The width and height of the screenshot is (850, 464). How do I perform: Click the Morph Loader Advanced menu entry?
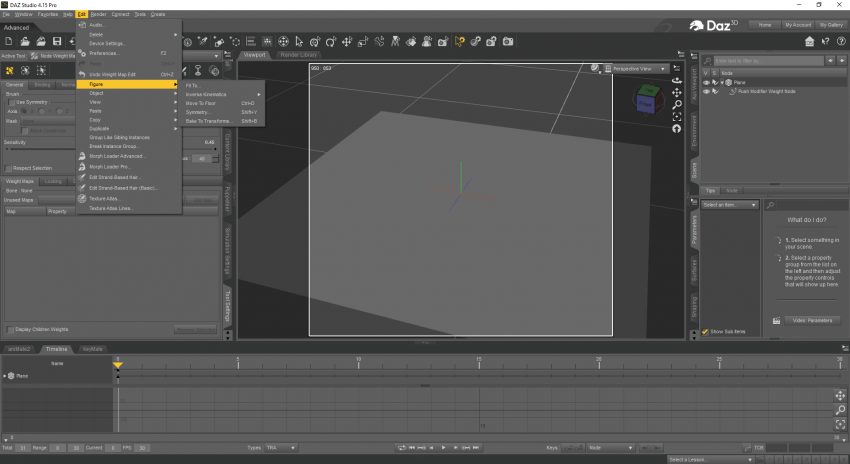(117, 156)
